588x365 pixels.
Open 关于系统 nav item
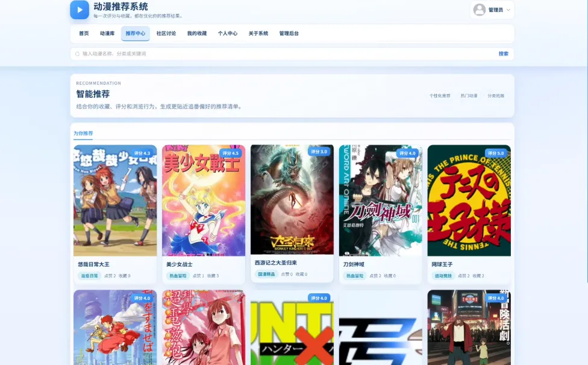pos(258,33)
